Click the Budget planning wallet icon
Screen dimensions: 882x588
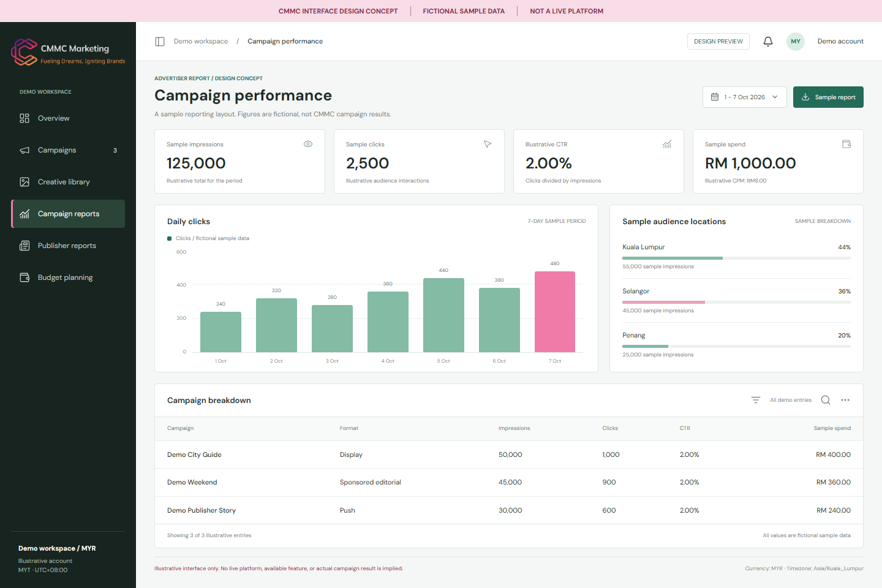coord(24,277)
